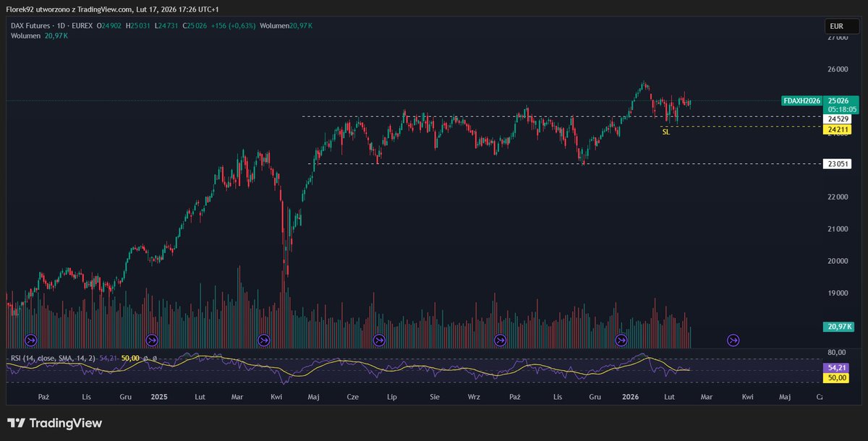Click the 20000 price axis level
The height and width of the screenshot is (441, 868).
(838, 261)
